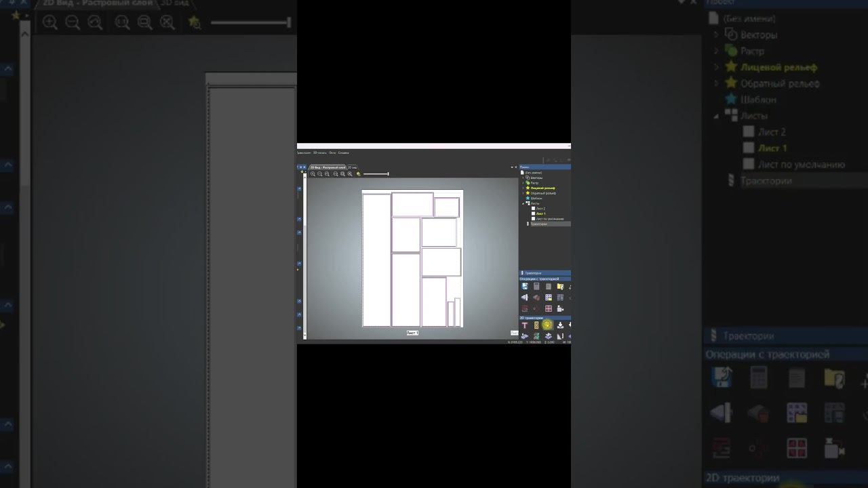Select the pink T profiling toolpath icon
The width and height of the screenshot is (868, 488).
[524, 325]
